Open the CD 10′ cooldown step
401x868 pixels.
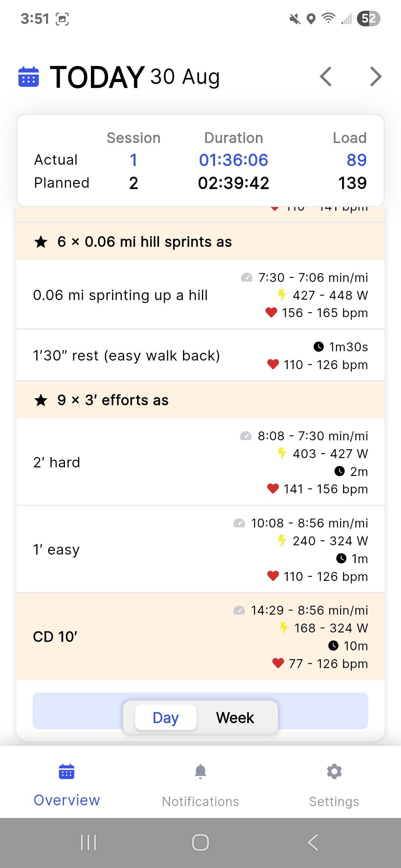tap(200, 637)
